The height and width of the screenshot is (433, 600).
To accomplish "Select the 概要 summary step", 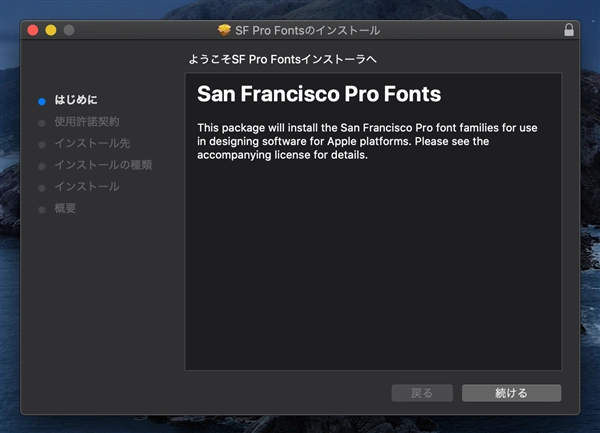I will (65, 208).
